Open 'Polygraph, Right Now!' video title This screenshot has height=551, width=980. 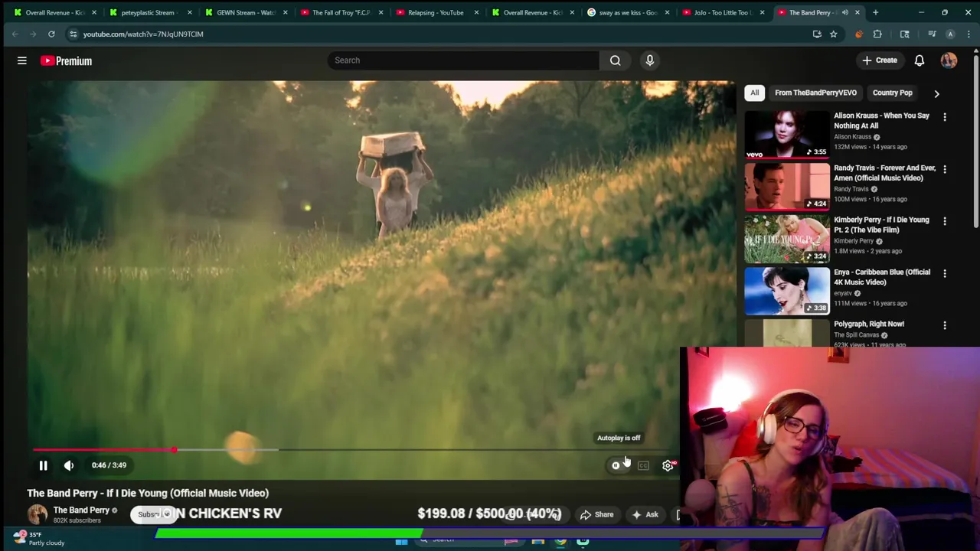pos(869,324)
